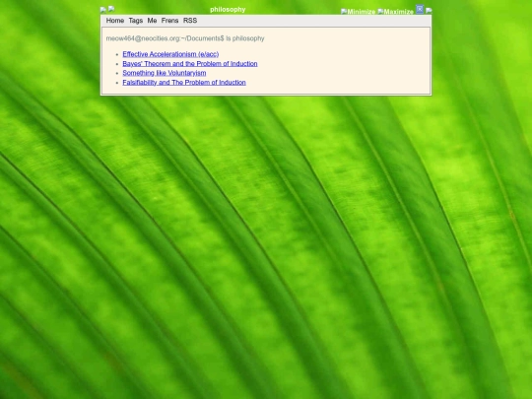Open the Effective Accelerationism (e/acc) link
The width and height of the screenshot is (532, 399).
click(x=170, y=54)
